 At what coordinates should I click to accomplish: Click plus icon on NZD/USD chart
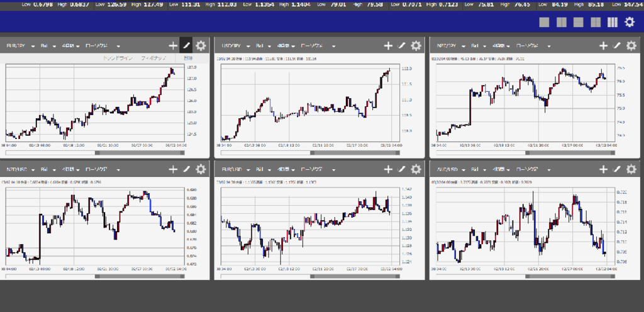click(173, 169)
